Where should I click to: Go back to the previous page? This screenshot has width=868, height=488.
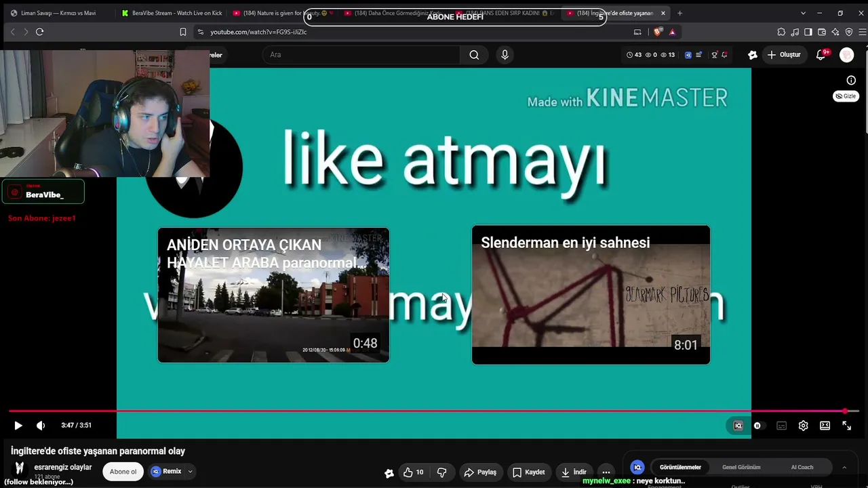point(12,32)
